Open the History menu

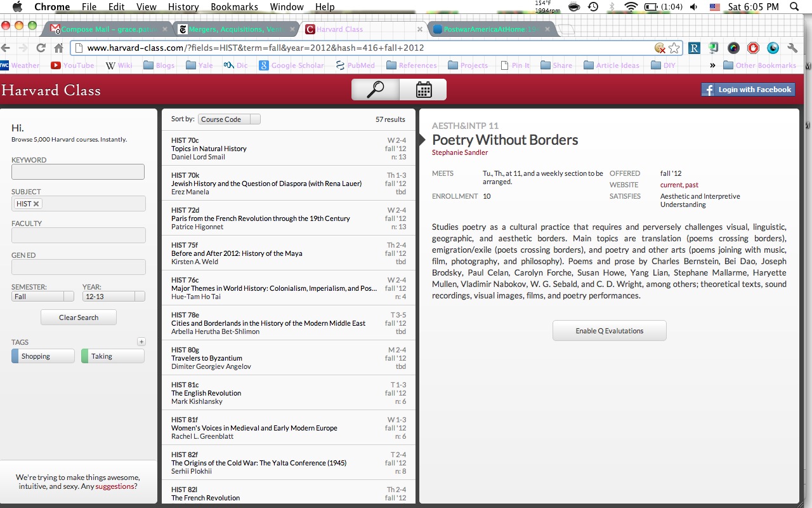pos(183,7)
